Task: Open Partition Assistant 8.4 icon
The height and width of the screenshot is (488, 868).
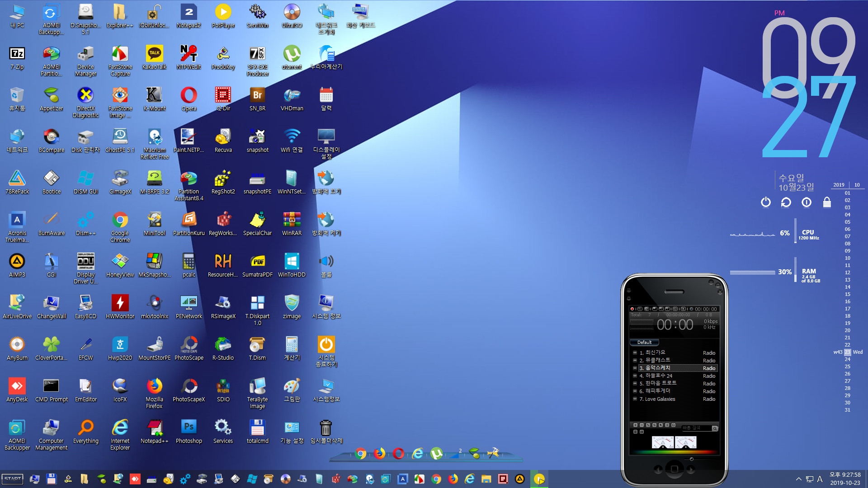Action: point(189,186)
